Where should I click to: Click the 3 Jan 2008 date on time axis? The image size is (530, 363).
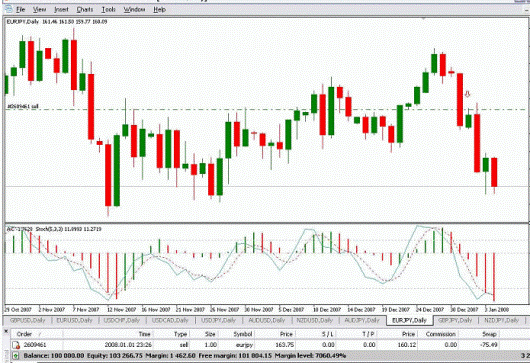click(497, 309)
